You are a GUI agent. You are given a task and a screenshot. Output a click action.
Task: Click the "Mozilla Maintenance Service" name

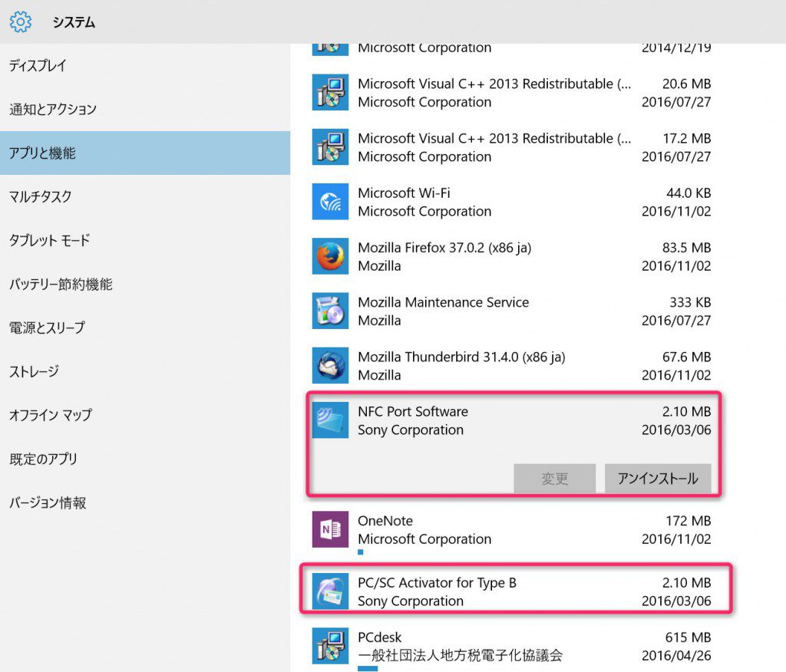[443, 302]
